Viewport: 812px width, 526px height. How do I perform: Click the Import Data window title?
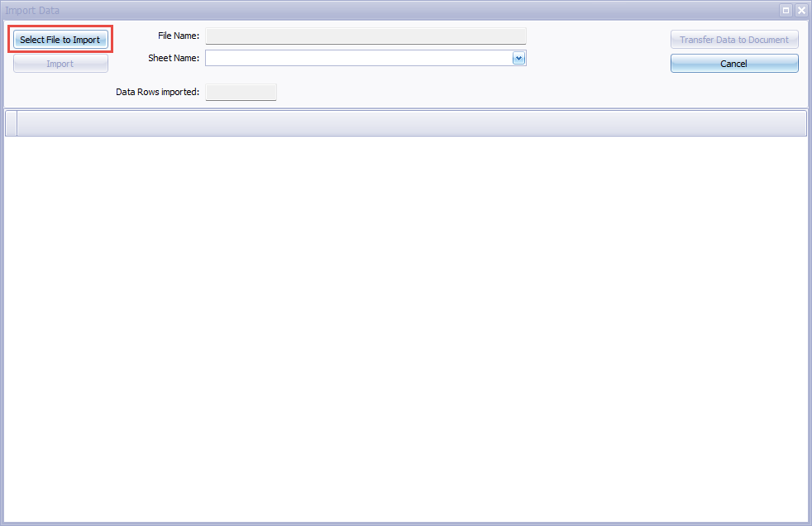(32, 11)
